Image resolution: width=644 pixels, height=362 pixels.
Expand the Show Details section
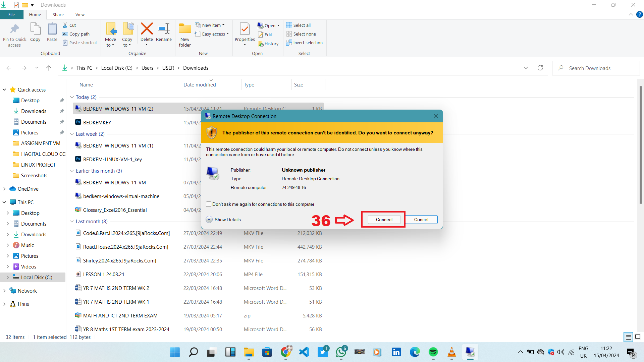coord(209,220)
